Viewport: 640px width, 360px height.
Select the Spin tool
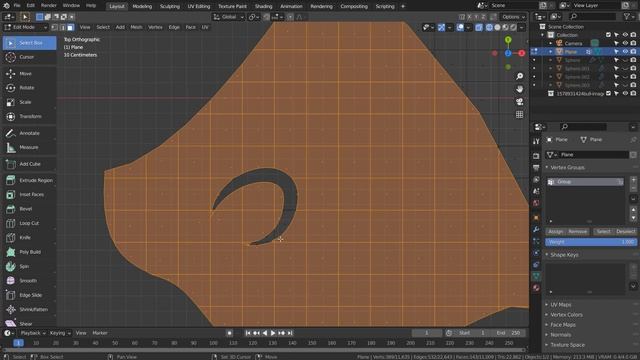pyautogui.click(x=29, y=266)
